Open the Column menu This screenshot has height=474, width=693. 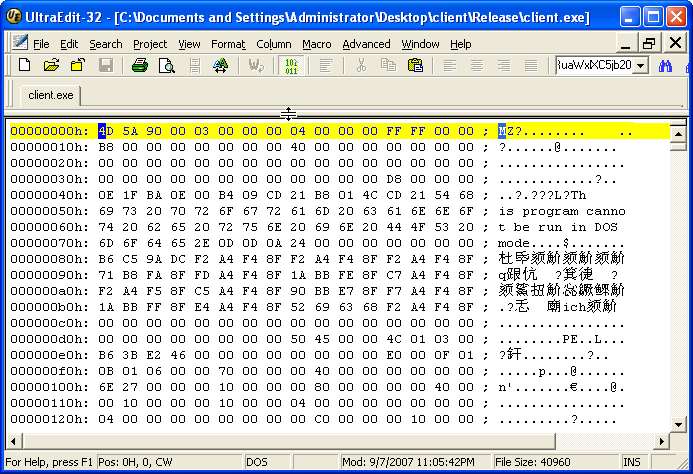coord(274,44)
